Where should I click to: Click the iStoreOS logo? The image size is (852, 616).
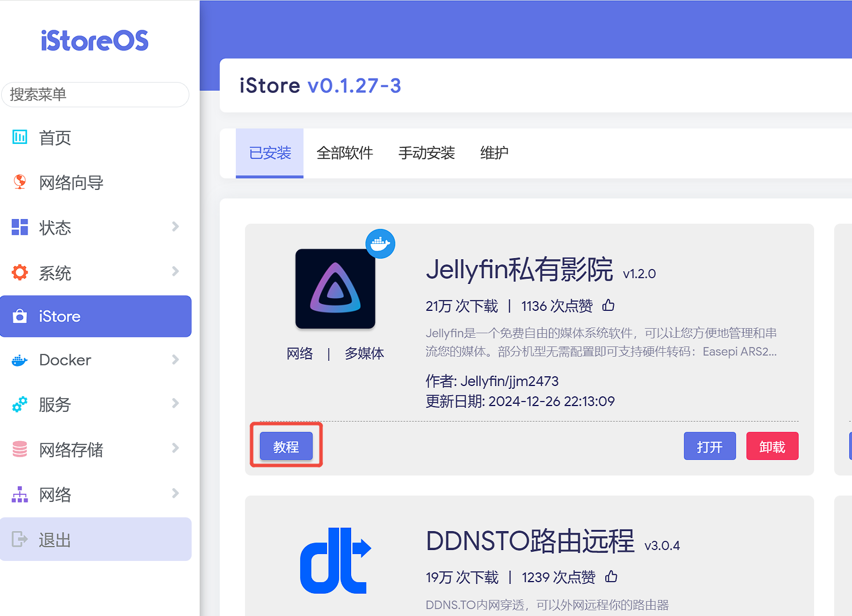coord(95,41)
